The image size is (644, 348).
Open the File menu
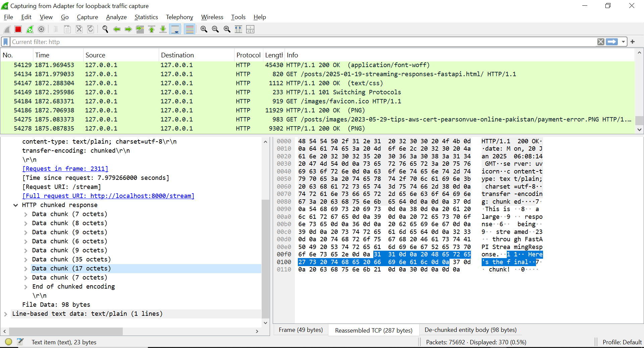8,17
